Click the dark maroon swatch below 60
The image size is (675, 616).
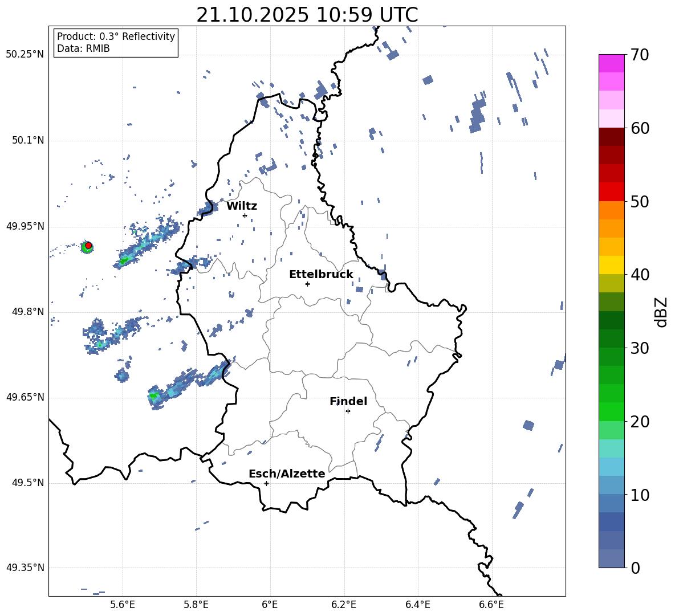[611, 137]
